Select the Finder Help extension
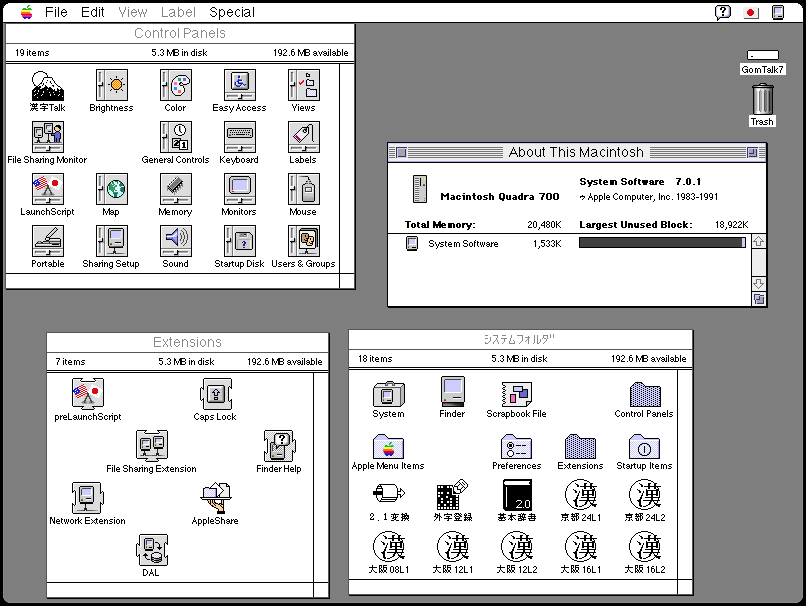806x606 pixels. [279, 446]
